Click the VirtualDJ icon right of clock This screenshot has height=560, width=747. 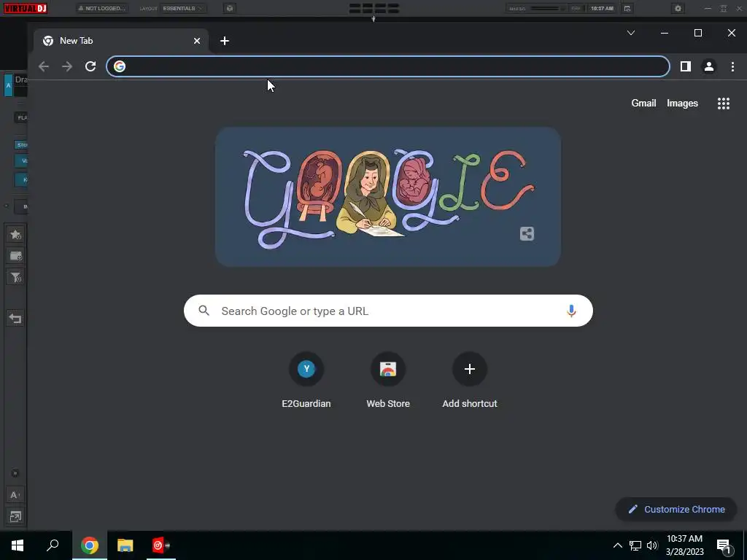(627, 9)
